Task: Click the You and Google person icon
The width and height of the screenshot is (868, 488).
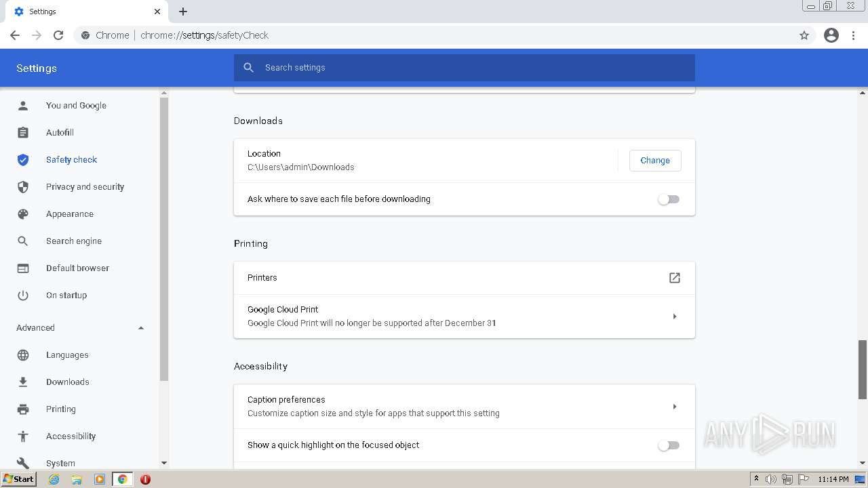Action: click(x=23, y=106)
